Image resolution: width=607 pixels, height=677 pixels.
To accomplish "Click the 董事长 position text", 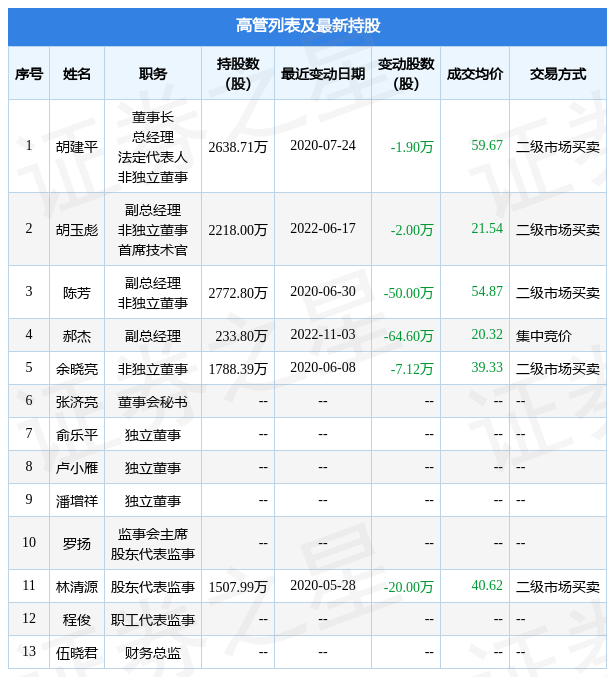I will pyautogui.click(x=153, y=117).
